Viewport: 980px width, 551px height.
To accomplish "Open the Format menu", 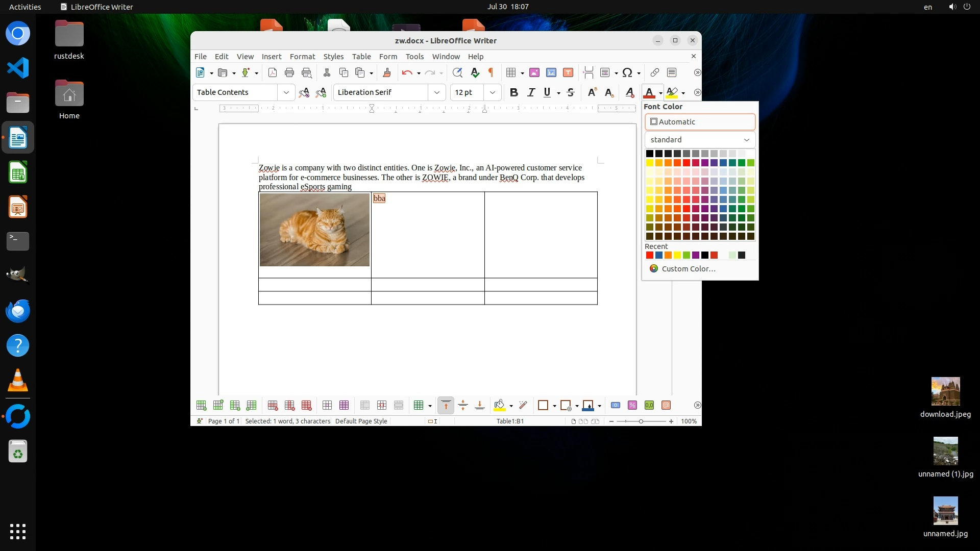I will click(302, 57).
